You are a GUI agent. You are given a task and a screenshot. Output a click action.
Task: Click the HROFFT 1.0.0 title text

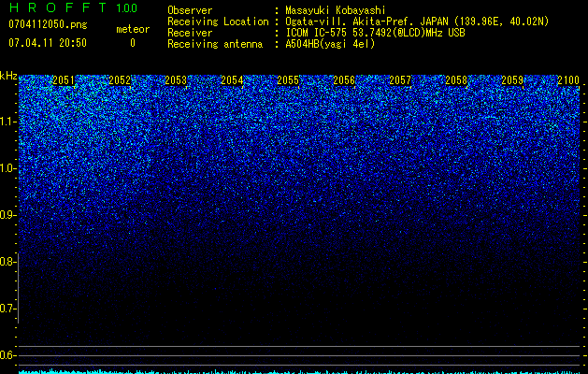73,7
